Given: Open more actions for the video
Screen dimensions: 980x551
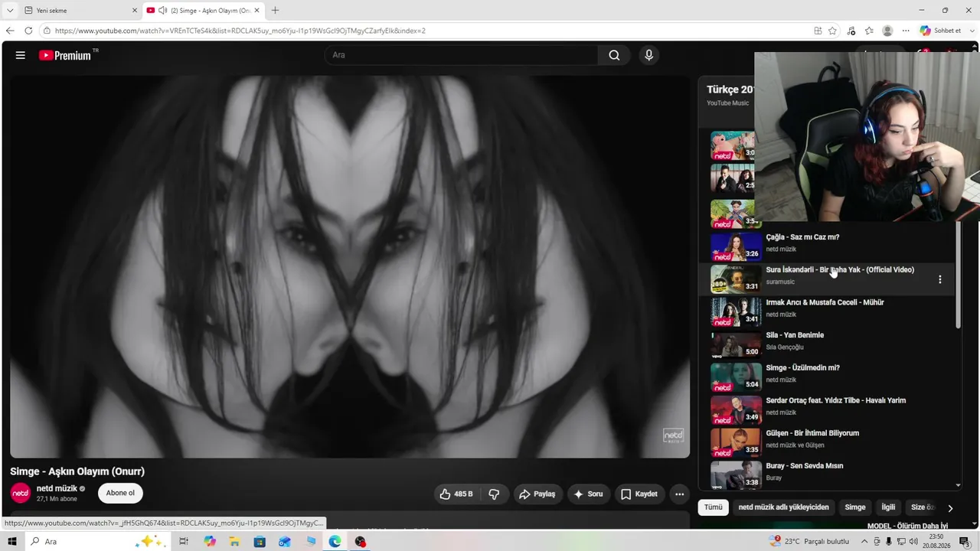Looking at the screenshot, I should click(679, 494).
